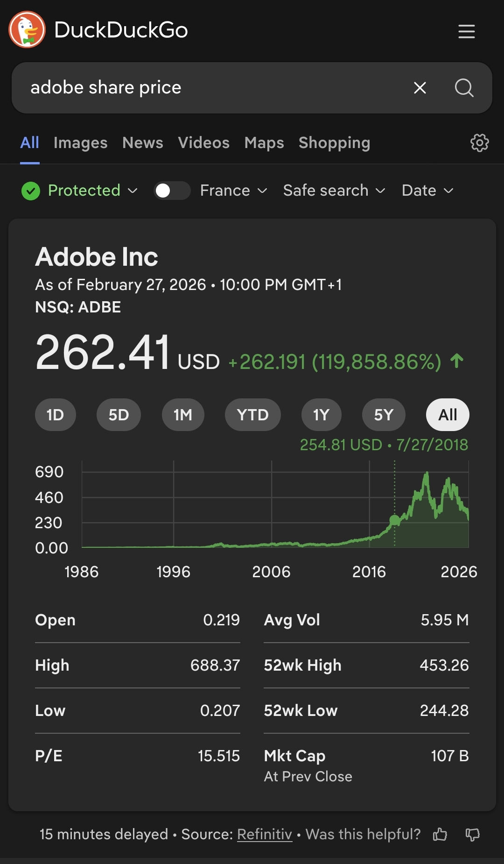This screenshot has width=504, height=864.
Task: Click the search box with adobe share price
Action: (210, 88)
